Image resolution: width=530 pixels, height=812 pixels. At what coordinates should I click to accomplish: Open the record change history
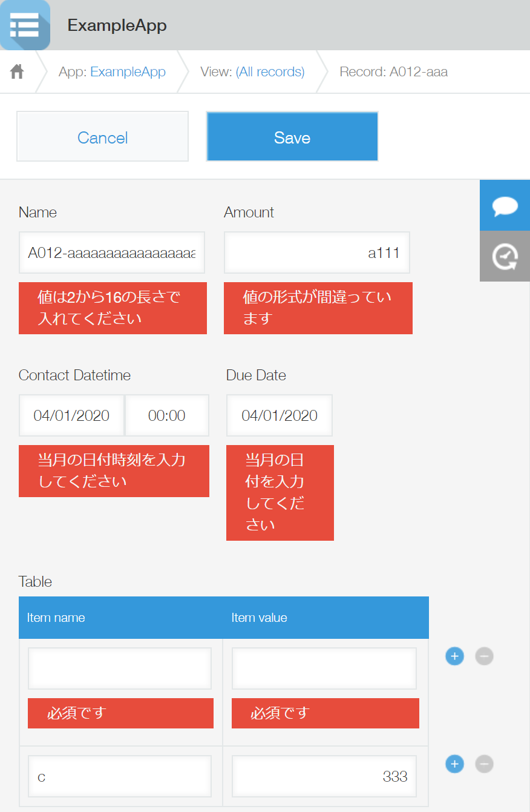coord(504,256)
